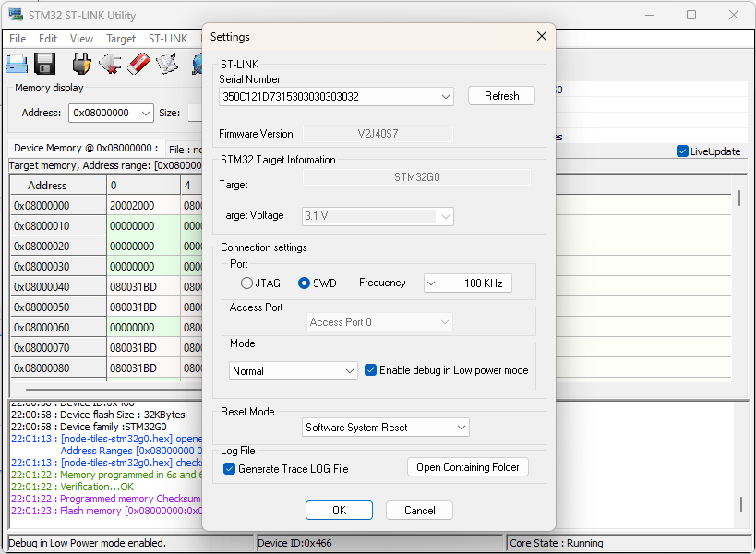Screen dimensions: 756x554
Task: Click log line Device flash Size : 32KBytes
Action: click(98, 415)
